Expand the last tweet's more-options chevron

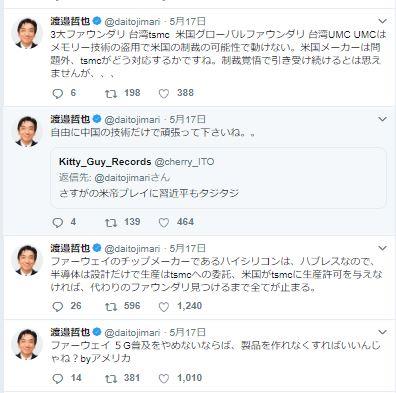pos(382,332)
